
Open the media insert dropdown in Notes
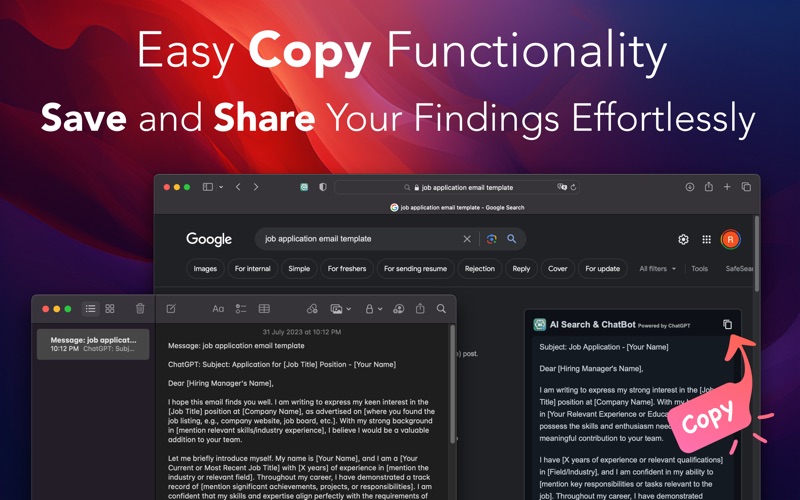(341, 309)
